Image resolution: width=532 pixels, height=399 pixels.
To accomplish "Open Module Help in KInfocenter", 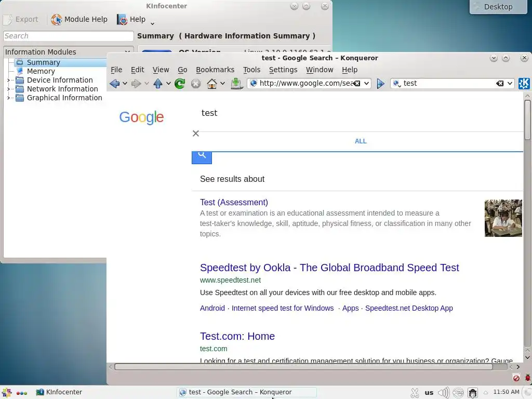I will point(79,19).
